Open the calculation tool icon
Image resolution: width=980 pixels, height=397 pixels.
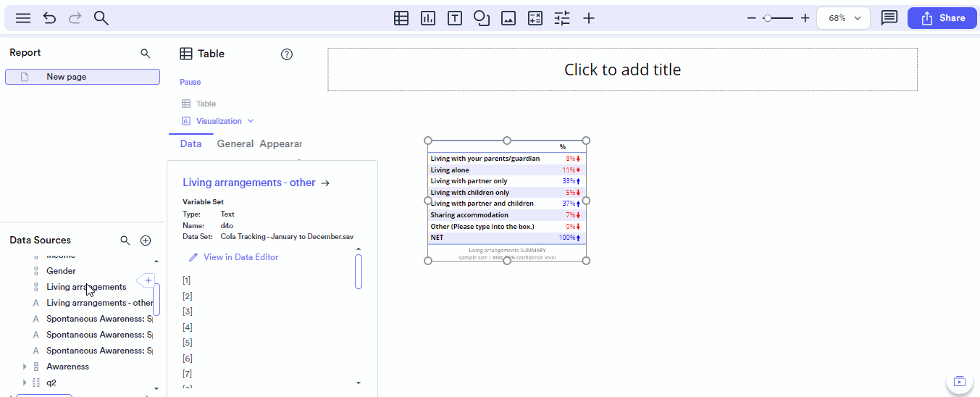click(x=535, y=18)
